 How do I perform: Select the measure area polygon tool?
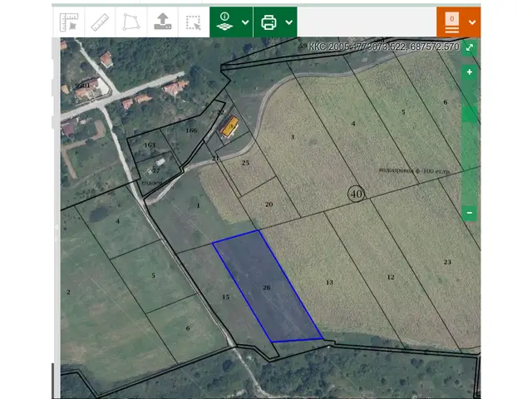click(x=131, y=22)
